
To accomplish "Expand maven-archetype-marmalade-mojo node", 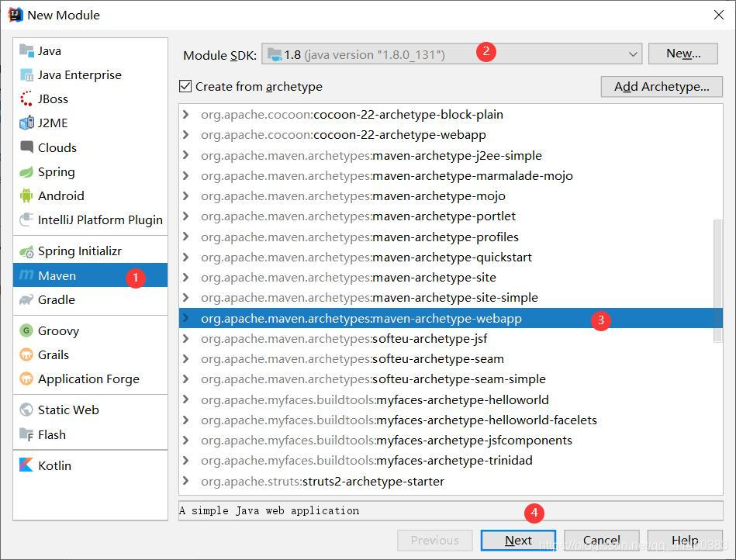I will pyautogui.click(x=186, y=175).
